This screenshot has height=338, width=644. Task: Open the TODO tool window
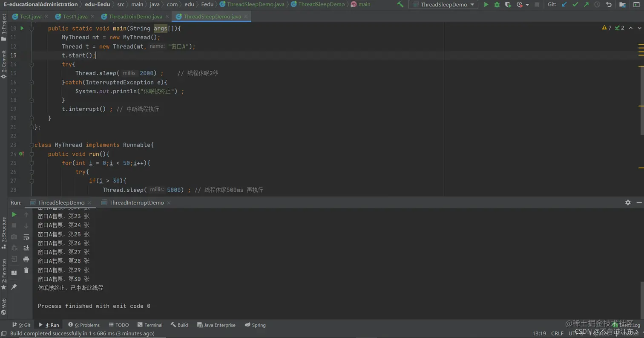(x=119, y=325)
